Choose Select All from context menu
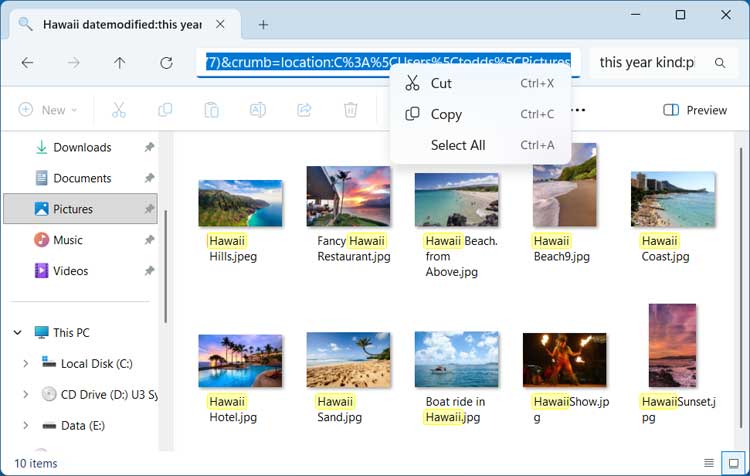 pyautogui.click(x=480, y=145)
